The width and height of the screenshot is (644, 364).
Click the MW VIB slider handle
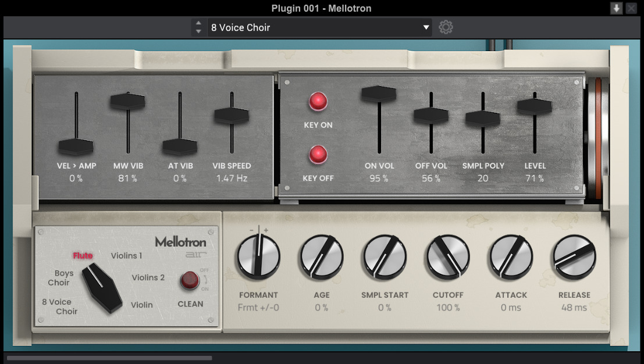(128, 101)
